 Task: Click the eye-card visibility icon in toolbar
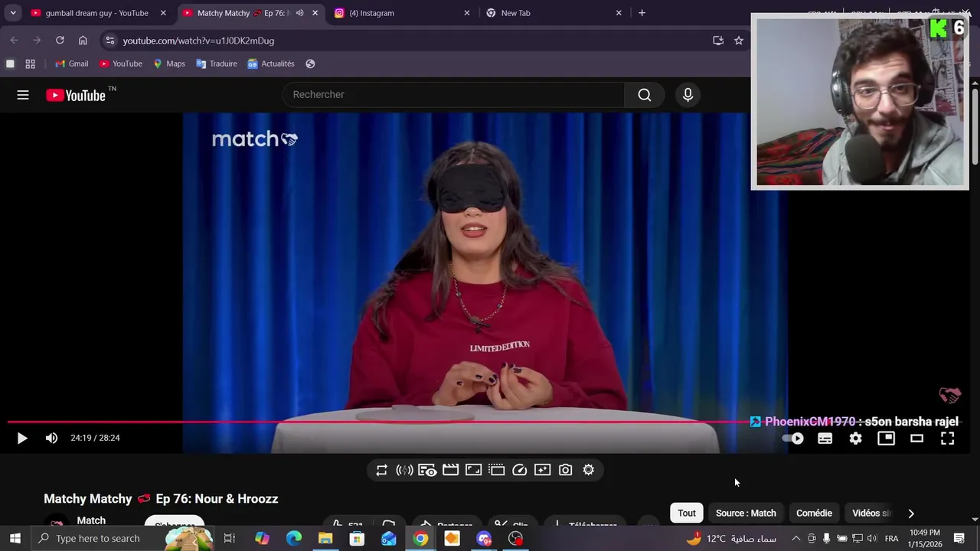pyautogui.click(x=427, y=470)
